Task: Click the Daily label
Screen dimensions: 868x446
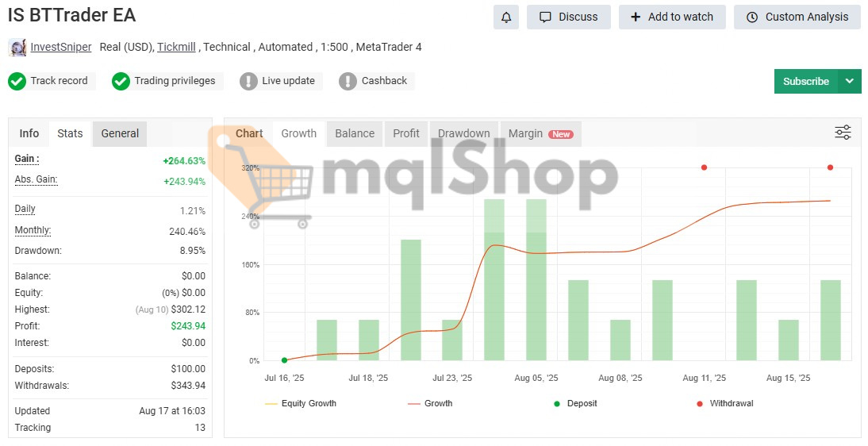Action: 25,209
